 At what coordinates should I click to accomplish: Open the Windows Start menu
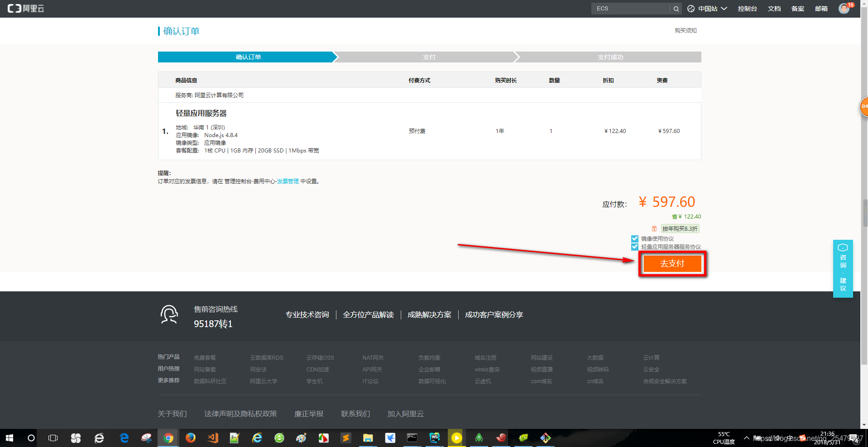pyautogui.click(x=10, y=438)
